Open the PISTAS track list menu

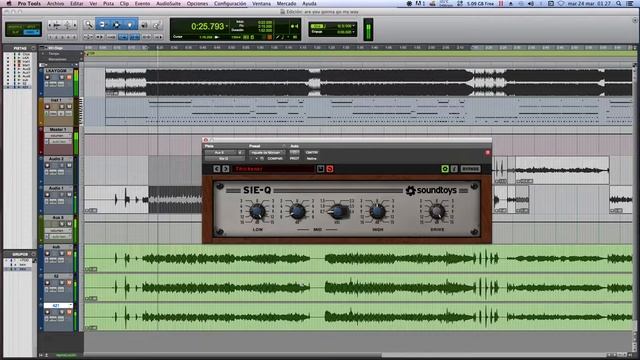tap(33, 48)
